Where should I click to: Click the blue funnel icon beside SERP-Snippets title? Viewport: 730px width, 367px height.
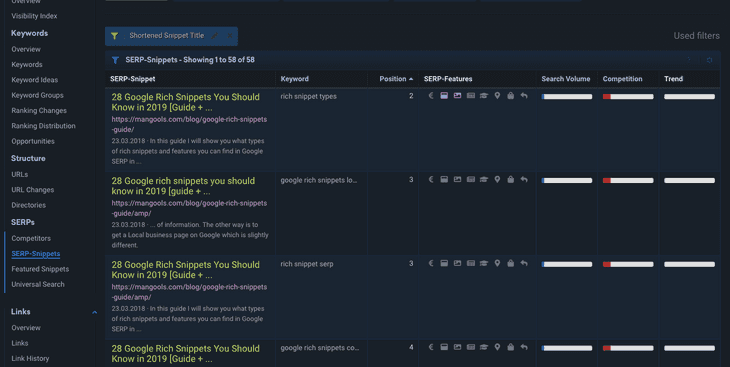coord(115,60)
